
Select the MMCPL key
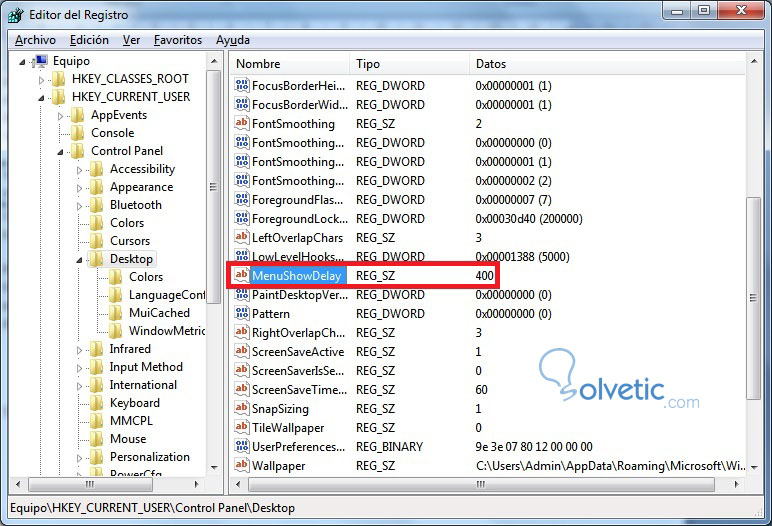pyautogui.click(x=131, y=421)
